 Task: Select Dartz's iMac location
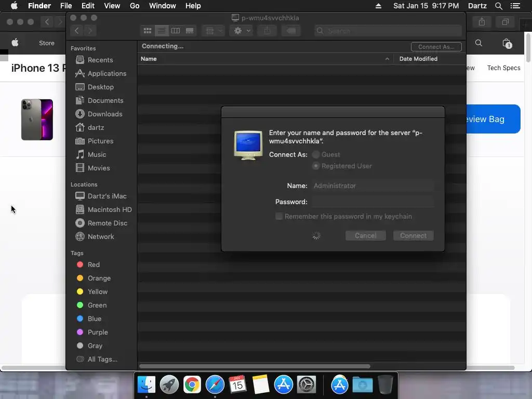tap(101, 196)
